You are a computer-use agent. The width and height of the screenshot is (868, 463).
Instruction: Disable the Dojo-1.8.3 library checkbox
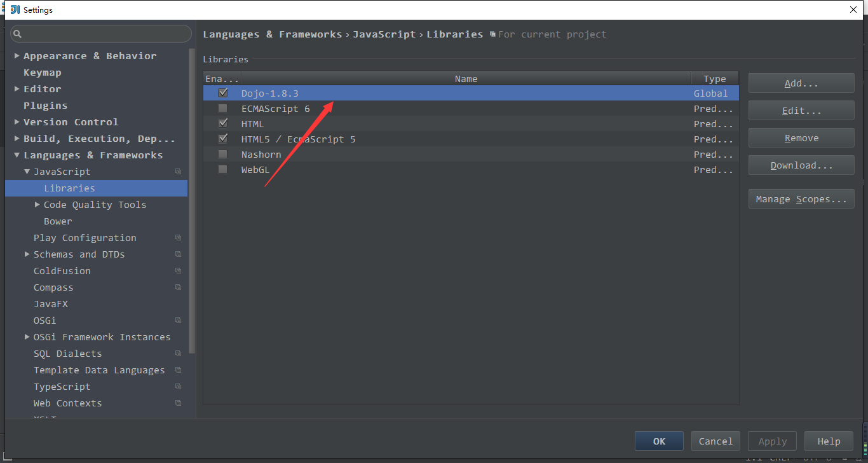point(222,93)
